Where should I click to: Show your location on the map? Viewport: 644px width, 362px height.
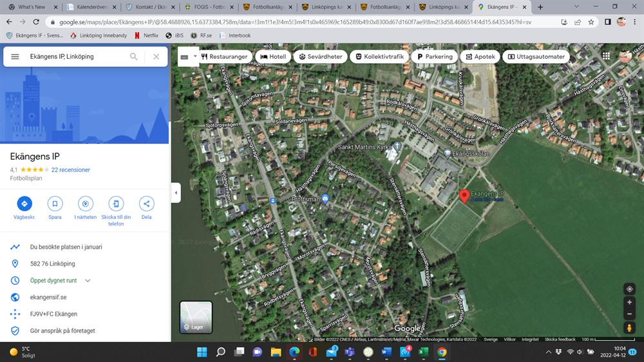(629, 289)
